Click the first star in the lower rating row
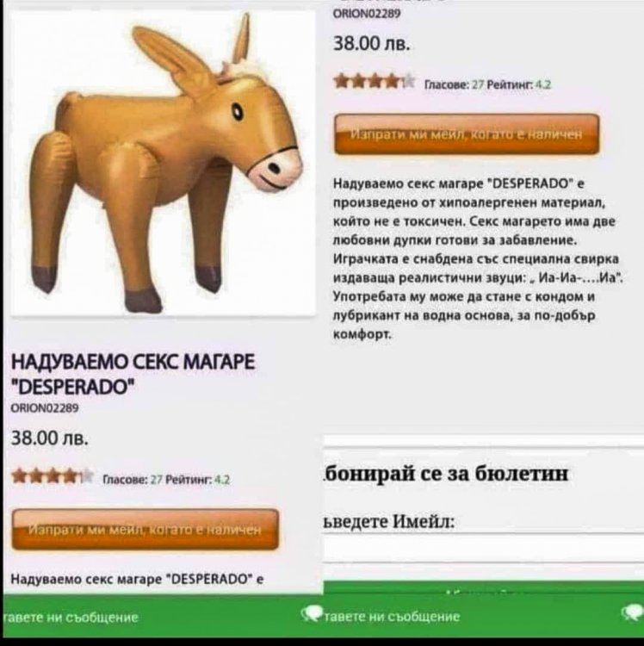Viewport: 644px width, 646px height. (19, 475)
